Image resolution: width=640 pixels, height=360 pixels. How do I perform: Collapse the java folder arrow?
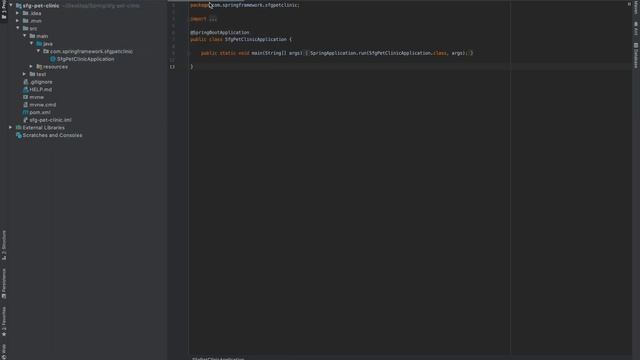coord(31,43)
